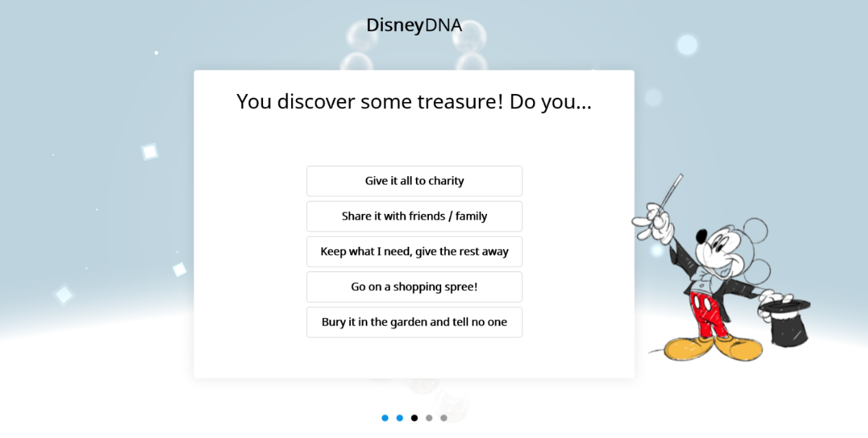Click the second blue progress dot

click(399, 418)
